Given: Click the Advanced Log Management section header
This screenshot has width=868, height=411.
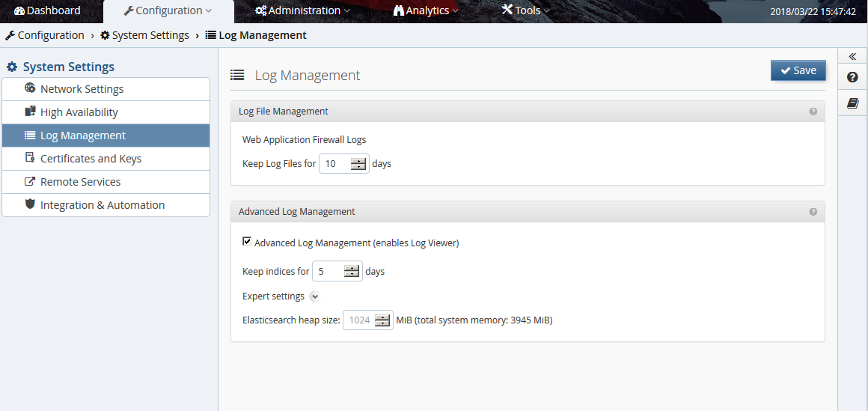Looking at the screenshot, I should point(528,212).
